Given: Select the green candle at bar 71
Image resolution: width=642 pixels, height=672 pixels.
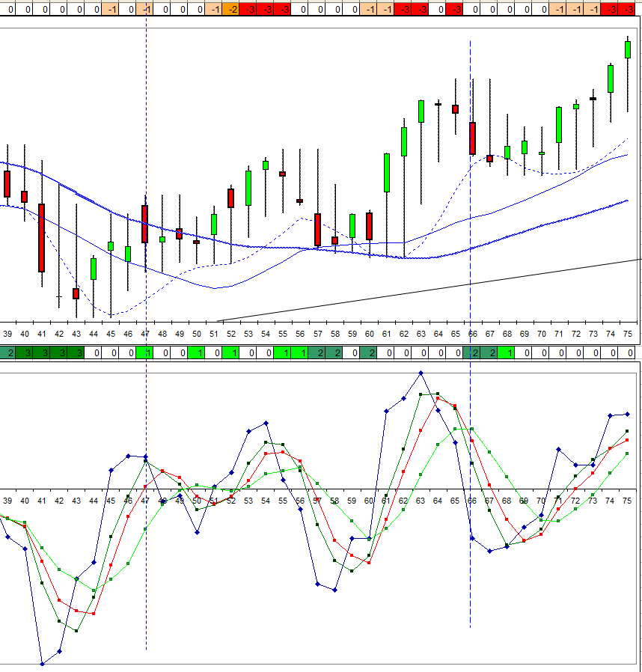Looking at the screenshot, I should [x=559, y=125].
